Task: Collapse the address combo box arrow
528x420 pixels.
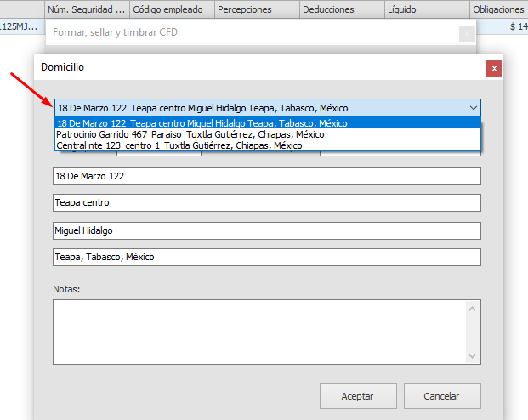Action: click(473, 108)
